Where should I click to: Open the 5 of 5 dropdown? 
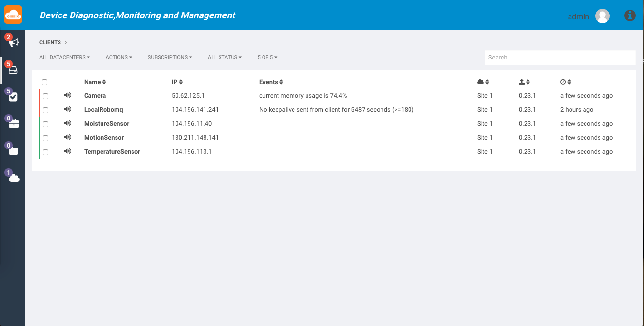267,57
